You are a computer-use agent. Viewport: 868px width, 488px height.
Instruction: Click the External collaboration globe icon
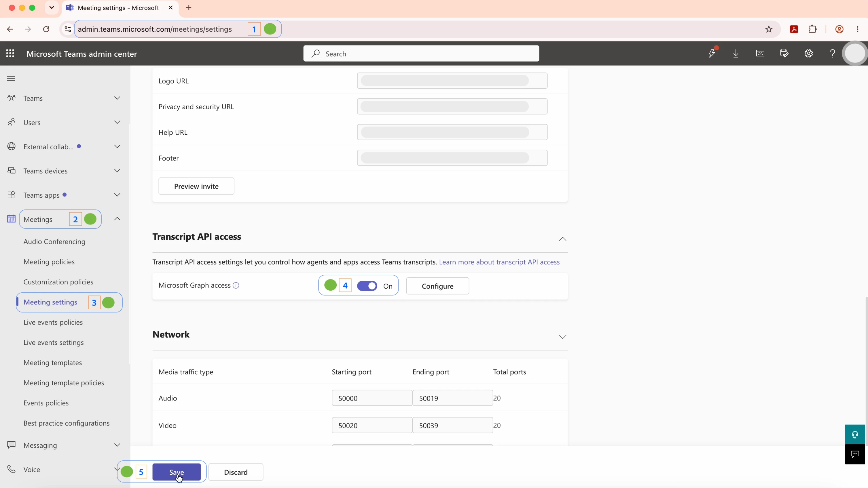(x=12, y=146)
